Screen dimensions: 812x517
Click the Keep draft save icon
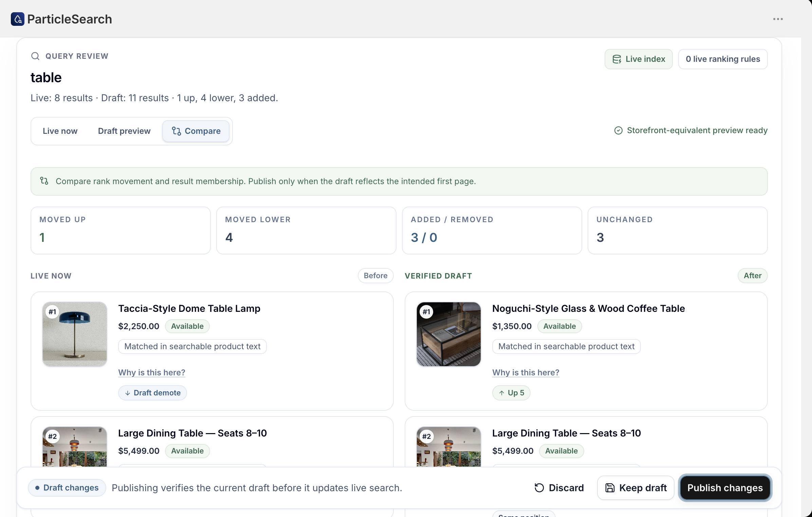[x=610, y=488]
